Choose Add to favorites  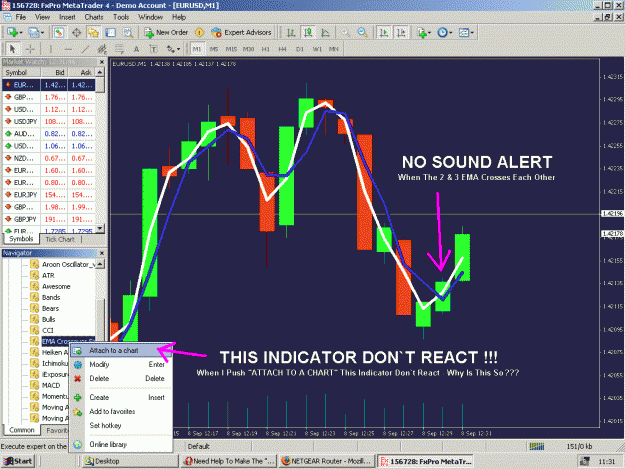[x=121, y=411]
